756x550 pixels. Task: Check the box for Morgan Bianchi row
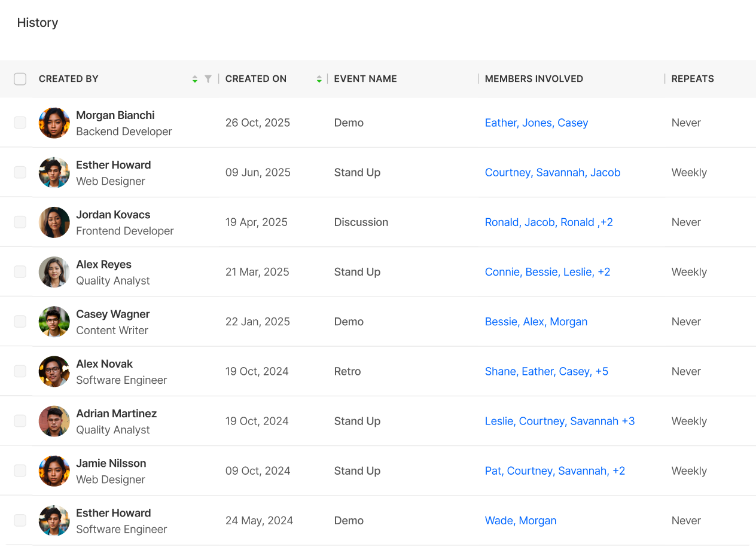(x=20, y=123)
